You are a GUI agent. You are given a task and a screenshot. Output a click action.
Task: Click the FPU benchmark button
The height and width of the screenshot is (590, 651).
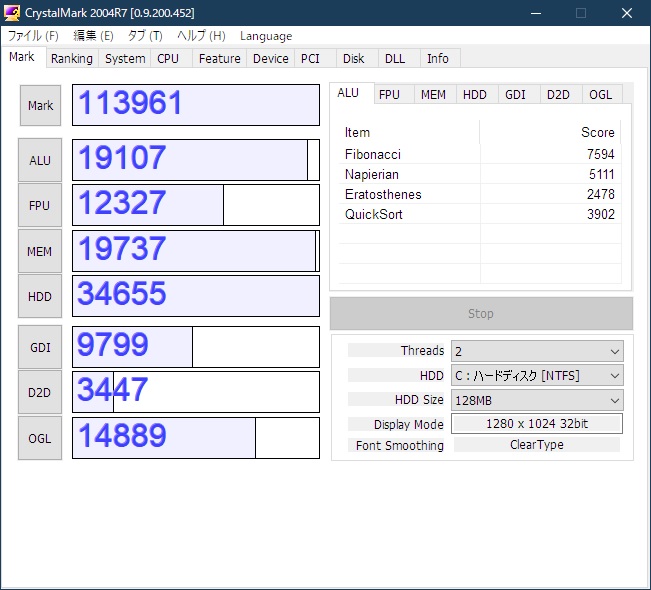pos(40,205)
